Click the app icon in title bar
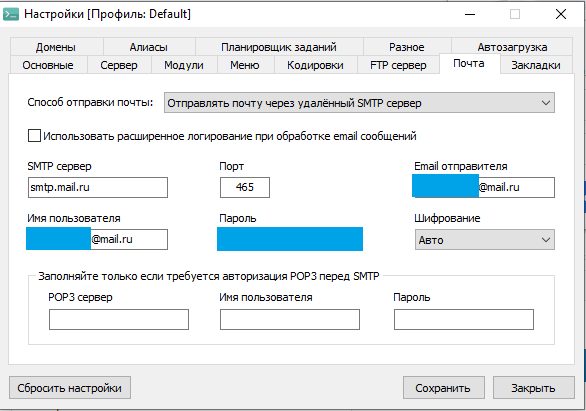586x411 pixels. 11,14
